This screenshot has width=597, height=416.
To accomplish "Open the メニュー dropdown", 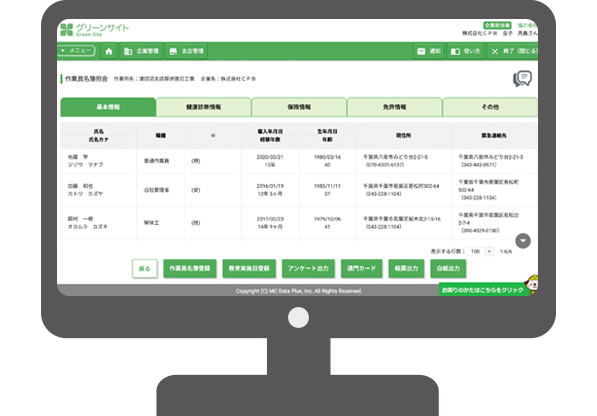I will tap(76, 51).
